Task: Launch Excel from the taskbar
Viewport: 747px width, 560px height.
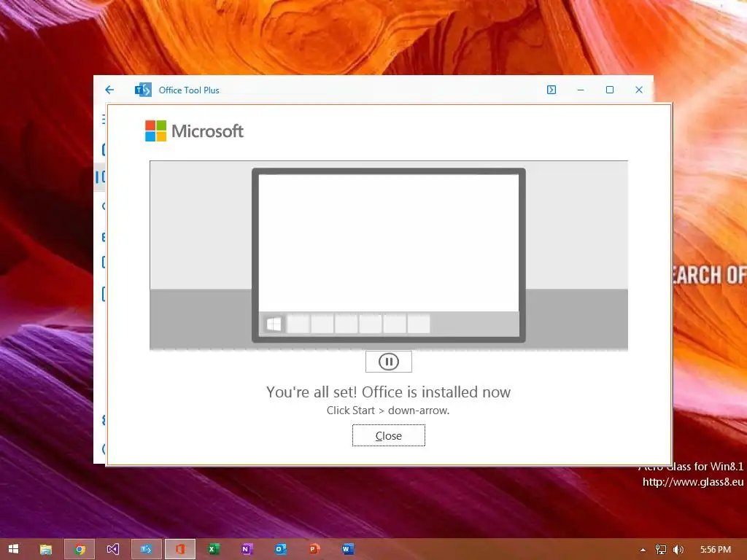Action: tap(214, 549)
